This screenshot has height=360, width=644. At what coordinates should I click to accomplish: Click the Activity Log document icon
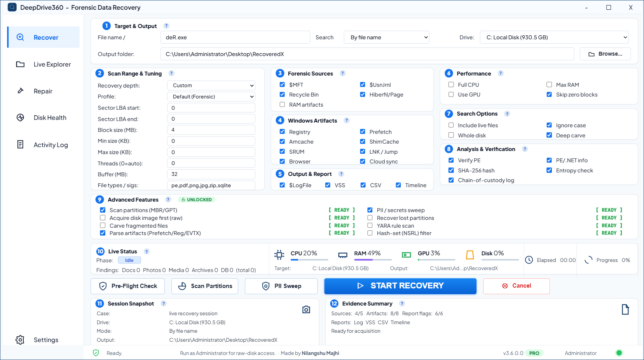20,145
